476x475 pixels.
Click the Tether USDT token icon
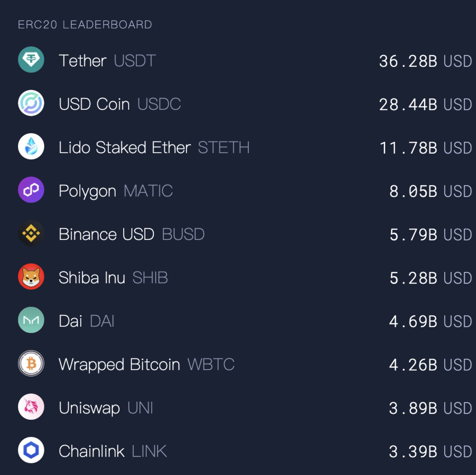coord(31,60)
